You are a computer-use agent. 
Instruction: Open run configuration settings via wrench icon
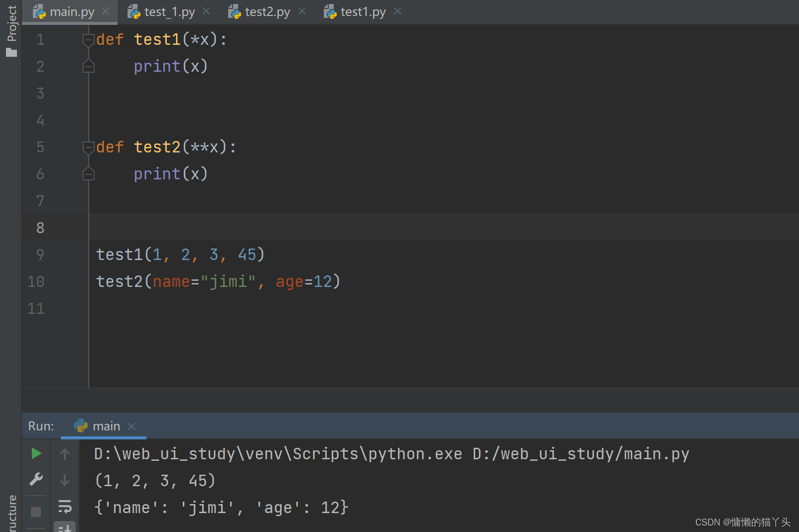pos(36,480)
